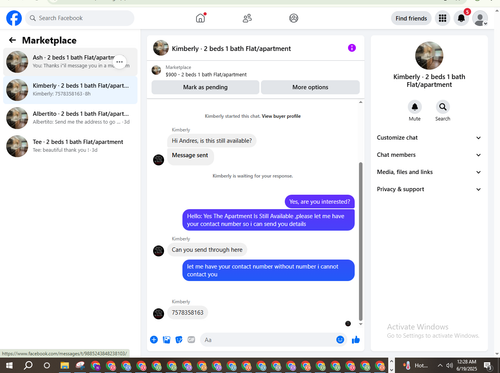500x373 pixels.
Task: Focus the Search Facebook field
Action: (x=80, y=18)
